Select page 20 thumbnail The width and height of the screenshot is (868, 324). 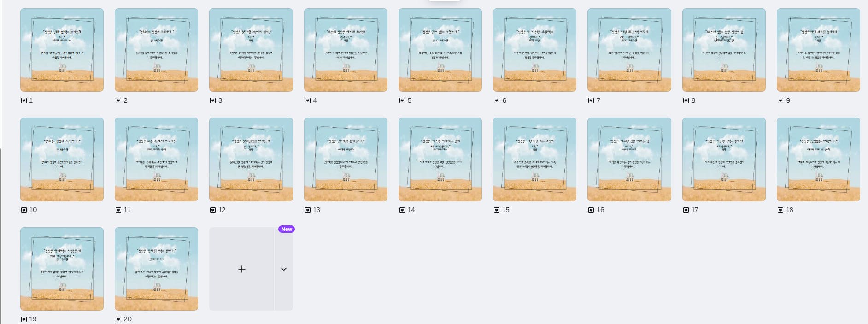(156, 269)
